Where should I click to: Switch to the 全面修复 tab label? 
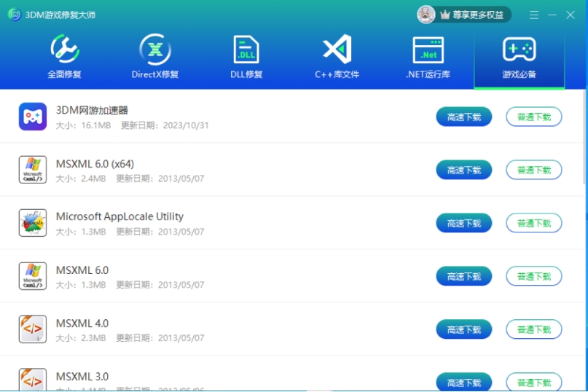point(65,74)
